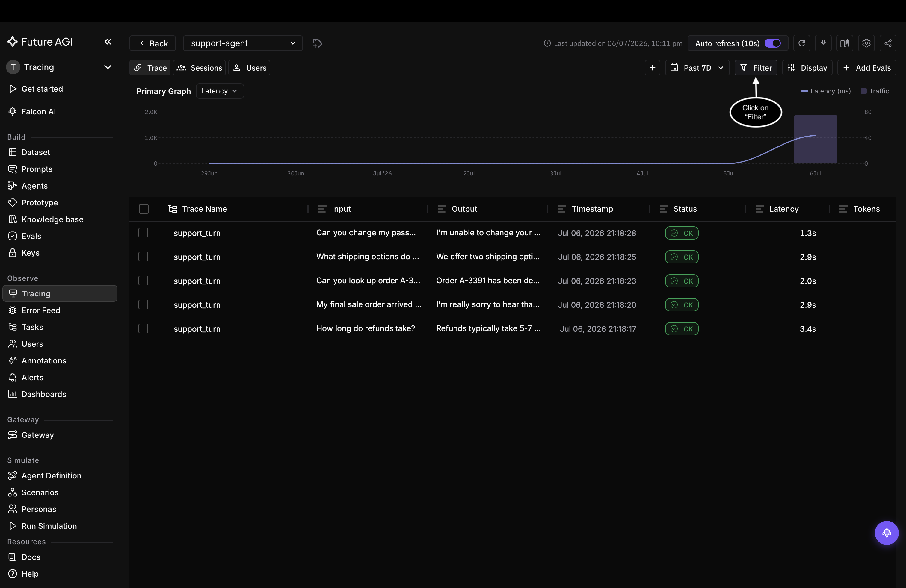Click the tag icon next to support-agent
Screen dimensions: 906x588
pos(318,43)
